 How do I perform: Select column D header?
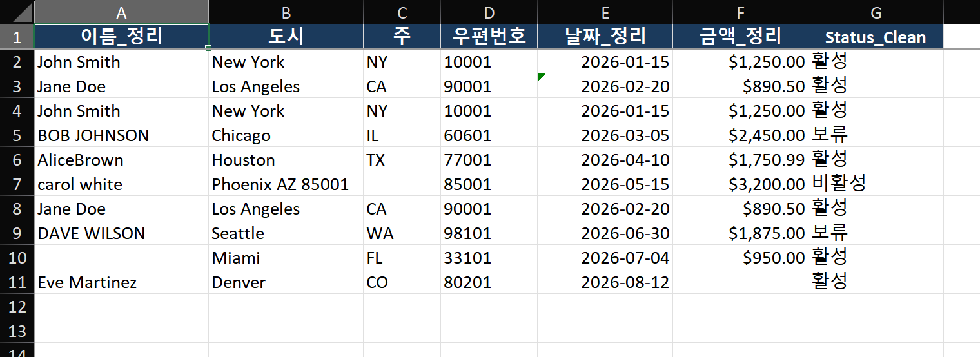(x=489, y=12)
